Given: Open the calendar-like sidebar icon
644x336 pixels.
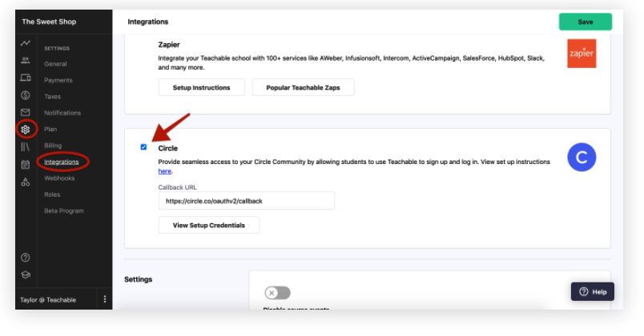Looking at the screenshot, I should (x=26, y=165).
